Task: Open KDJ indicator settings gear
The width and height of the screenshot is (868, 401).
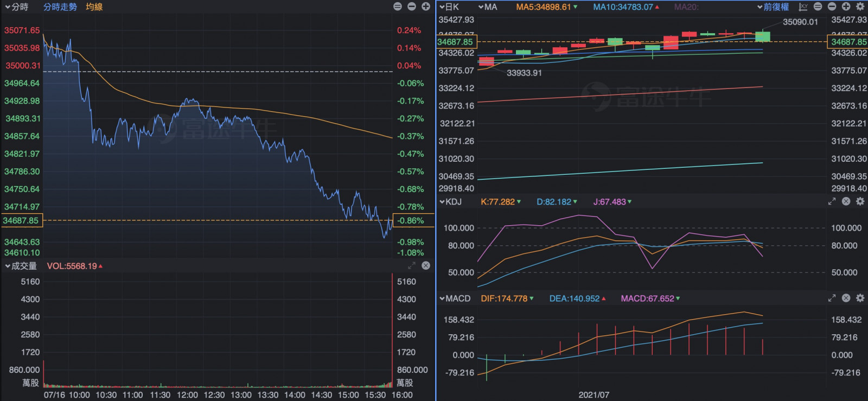Action: pyautogui.click(x=860, y=201)
